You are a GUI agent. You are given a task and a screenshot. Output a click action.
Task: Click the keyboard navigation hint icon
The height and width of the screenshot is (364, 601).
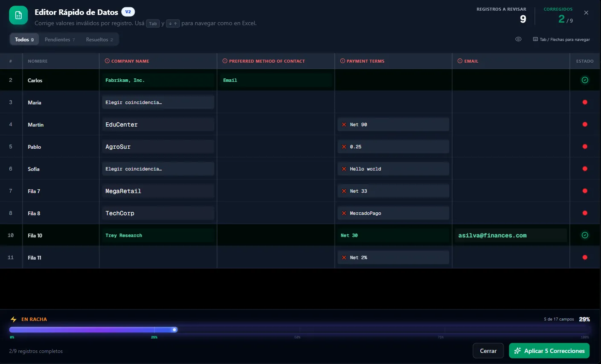pos(535,39)
